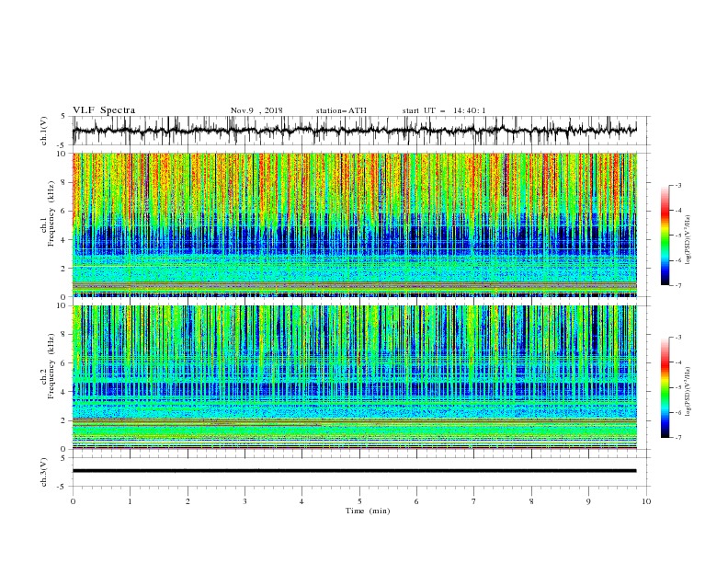Click the upper color bar's log(PSD) label
Image resolution: width=728 pixels, height=563 pixels.
[x=688, y=240]
